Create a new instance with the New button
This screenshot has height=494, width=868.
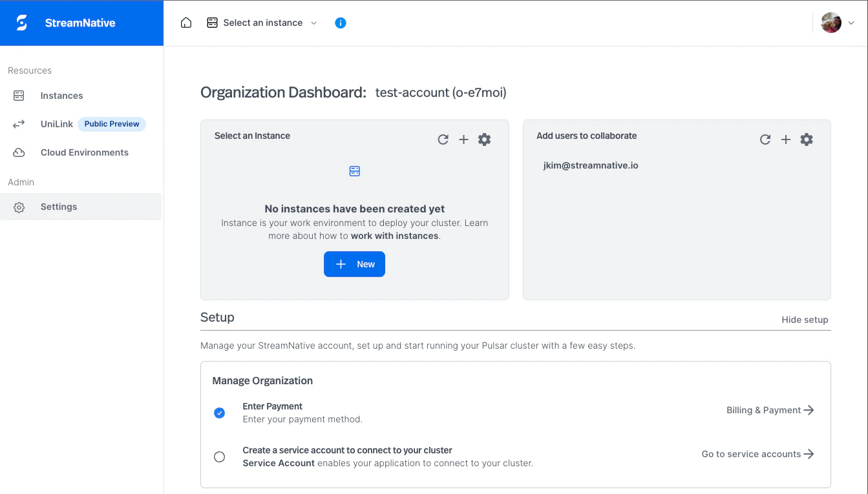coord(354,263)
